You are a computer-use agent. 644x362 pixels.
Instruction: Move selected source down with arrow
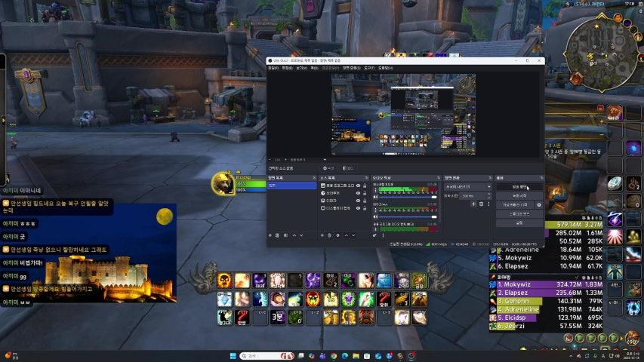(x=353, y=235)
